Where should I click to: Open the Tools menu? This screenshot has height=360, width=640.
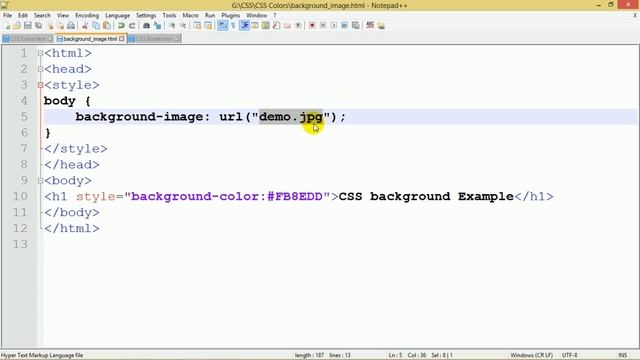[x=169, y=16]
